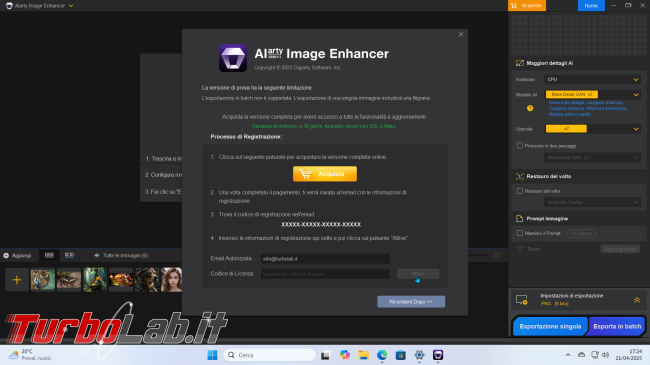Focus the Email Autorizzata field
The width and height of the screenshot is (650, 365).
coord(325,259)
